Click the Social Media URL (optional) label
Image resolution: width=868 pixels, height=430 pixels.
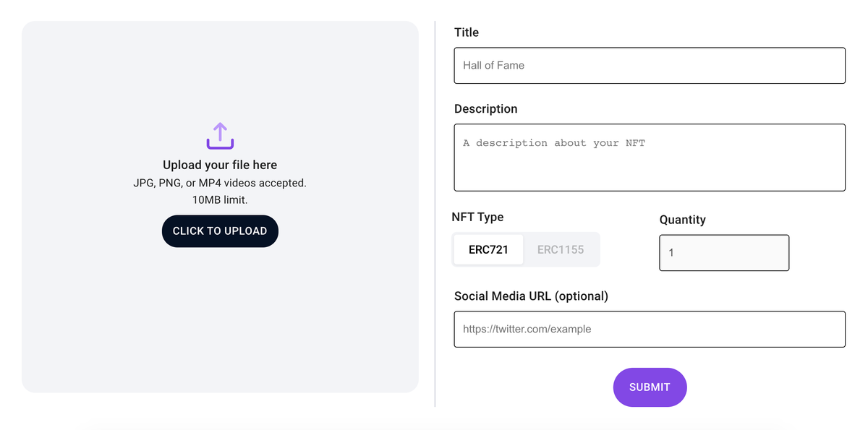tap(531, 296)
